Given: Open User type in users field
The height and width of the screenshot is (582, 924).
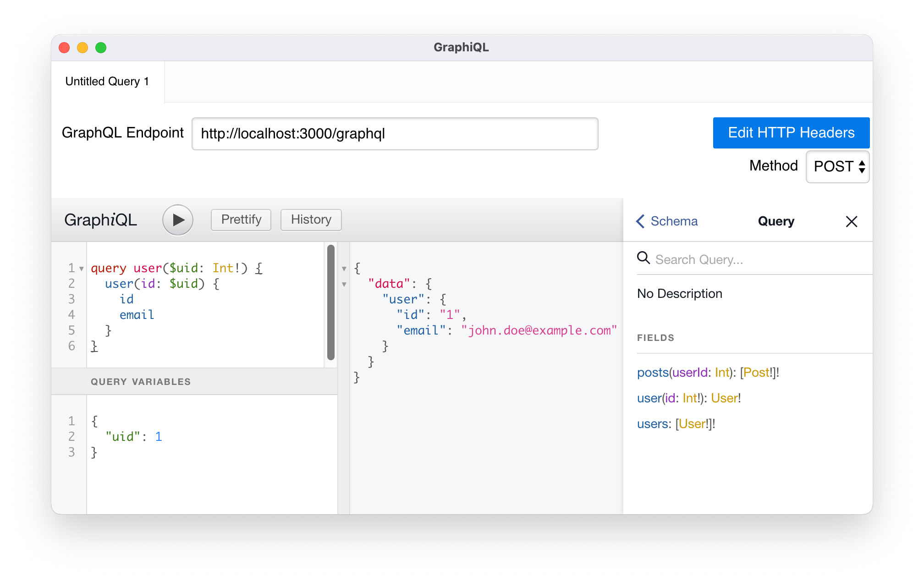Looking at the screenshot, I should (692, 424).
